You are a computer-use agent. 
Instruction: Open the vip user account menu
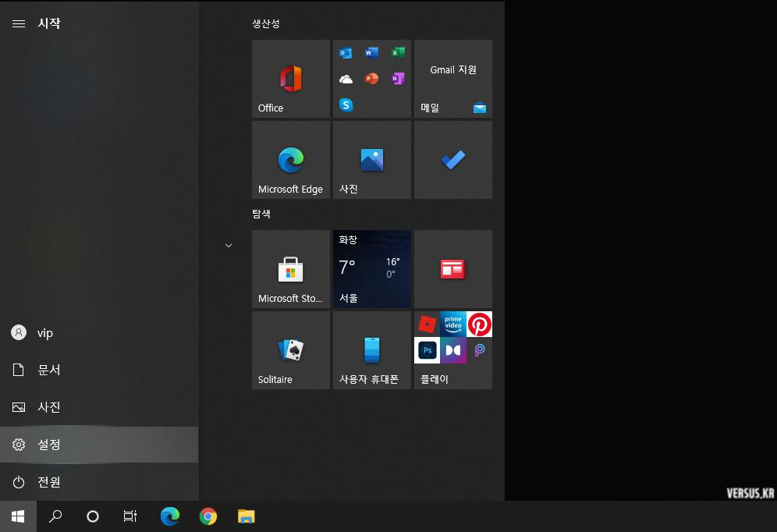(x=99, y=333)
